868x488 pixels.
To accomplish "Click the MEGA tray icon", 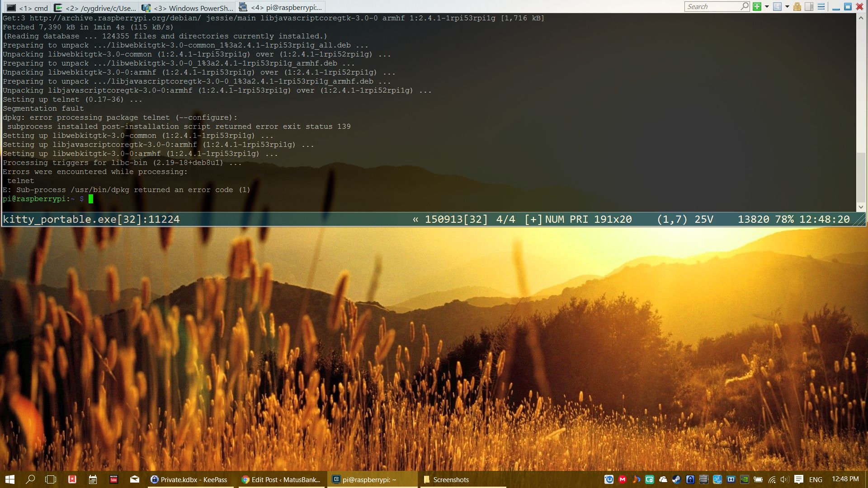I will click(623, 479).
